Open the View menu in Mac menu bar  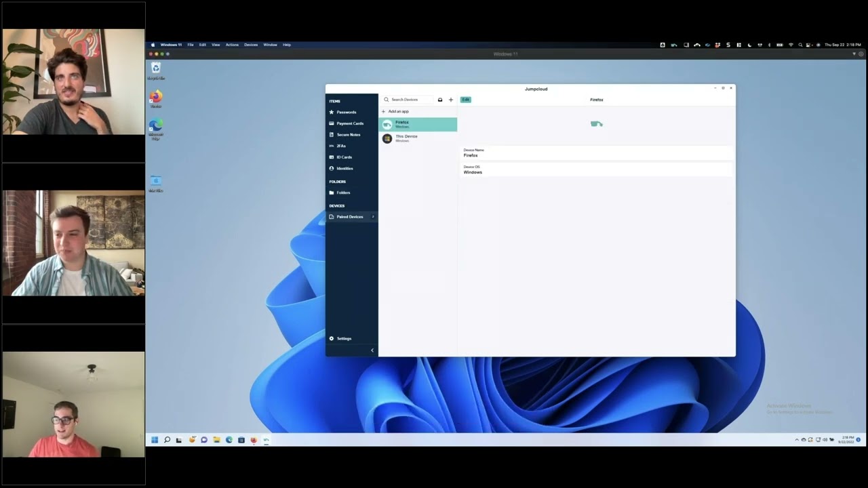pos(216,45)
